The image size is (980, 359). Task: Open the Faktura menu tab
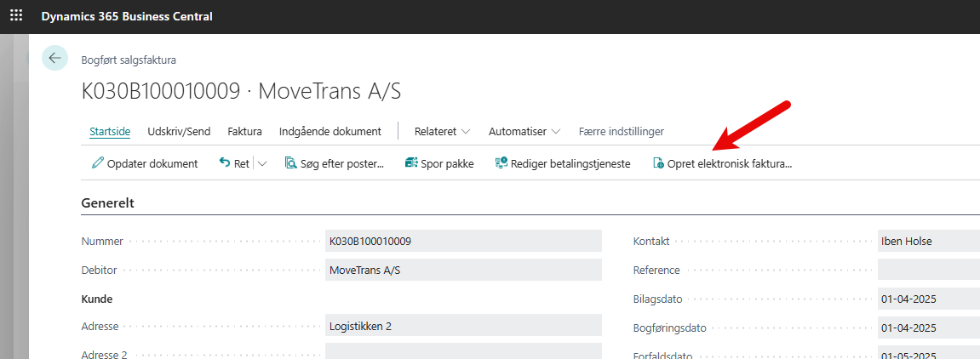244,132
